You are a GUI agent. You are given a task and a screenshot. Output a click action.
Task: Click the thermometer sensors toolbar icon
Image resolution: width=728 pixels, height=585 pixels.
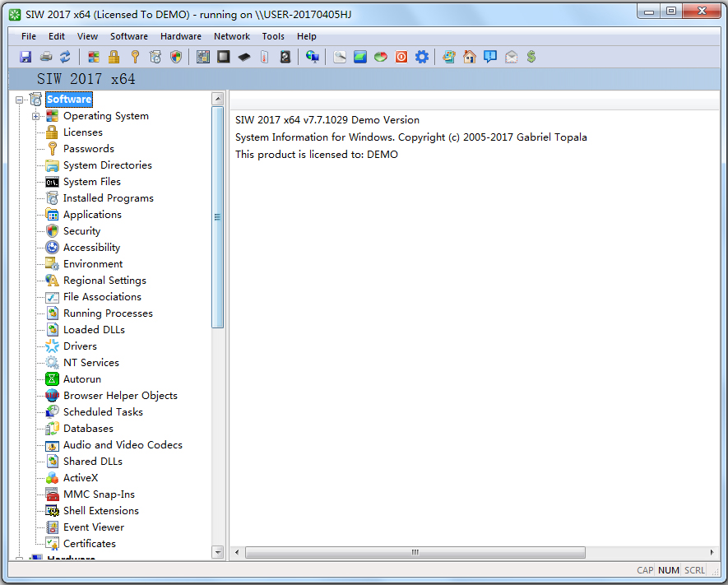click(265, 57)
